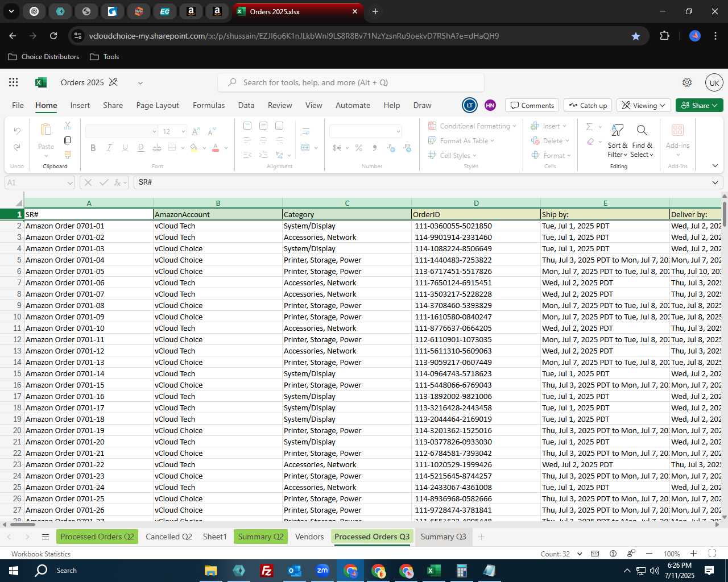Click the Decrease Font Size icon
728x582 pixels.
coord(212,131)
